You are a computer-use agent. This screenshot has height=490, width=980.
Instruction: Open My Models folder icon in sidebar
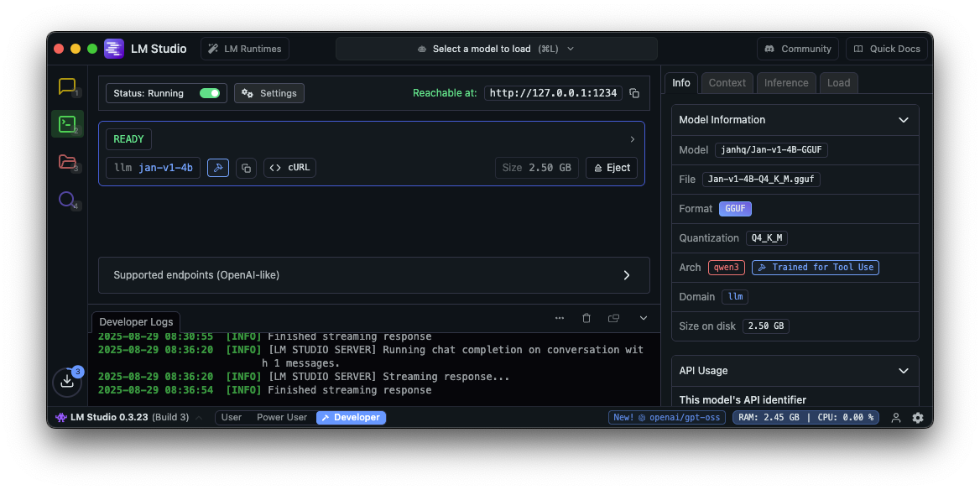[x=67, y=162]
